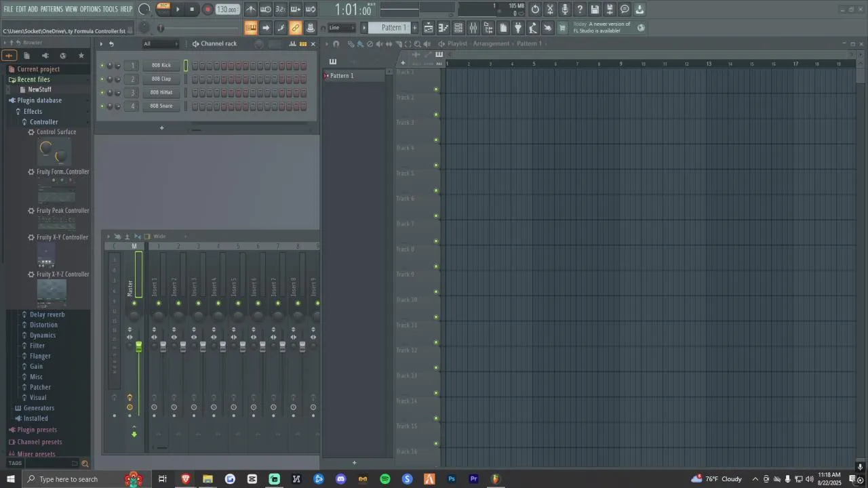The width and height of the screenshot is (868, 488).
Task: Open the VIEW menu
Action: 71,9
